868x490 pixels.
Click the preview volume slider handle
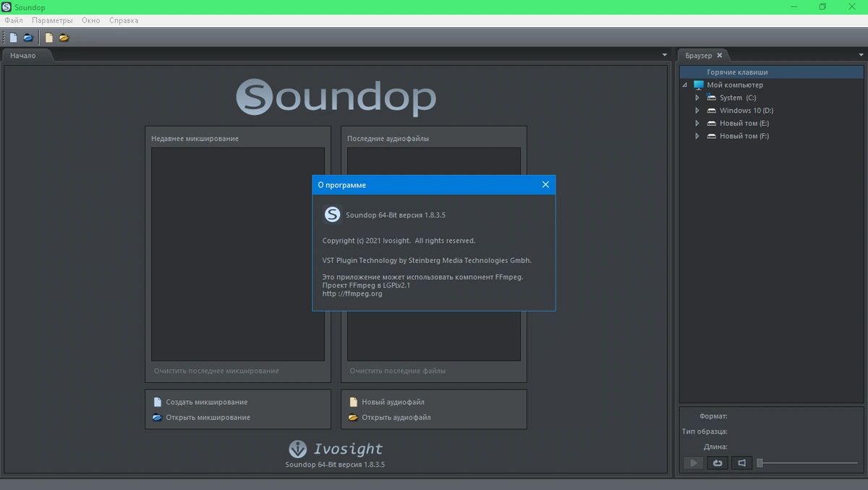point(759,463)
